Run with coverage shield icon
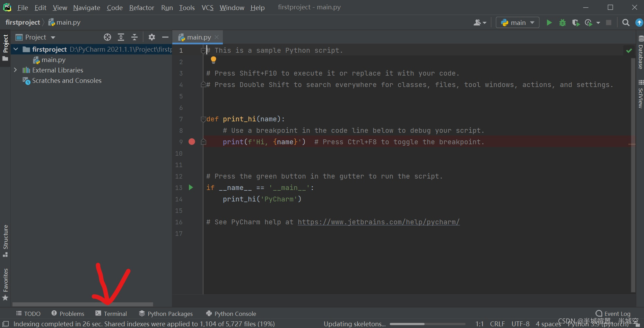Screen dimensions: 644x328 click(x=576, y=23)
